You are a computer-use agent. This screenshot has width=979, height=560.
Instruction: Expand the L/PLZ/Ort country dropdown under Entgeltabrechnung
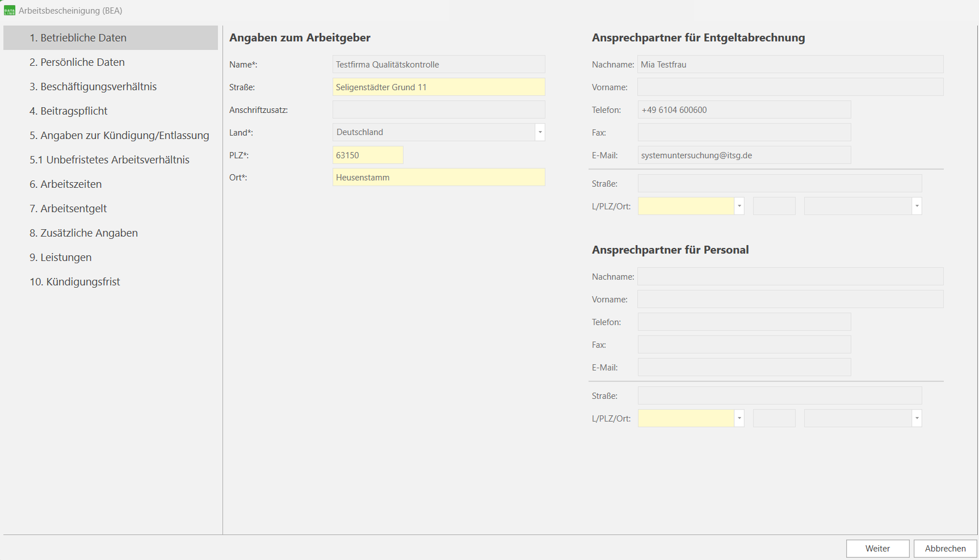739,206
